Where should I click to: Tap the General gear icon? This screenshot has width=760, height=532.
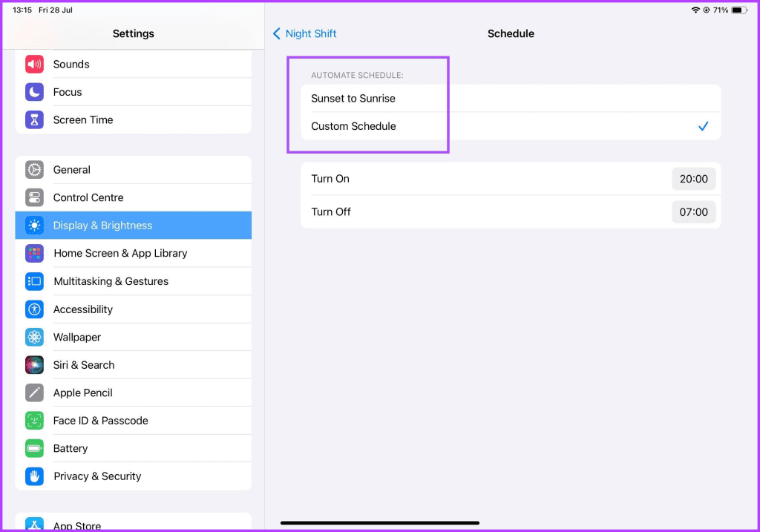pos(34,170)
